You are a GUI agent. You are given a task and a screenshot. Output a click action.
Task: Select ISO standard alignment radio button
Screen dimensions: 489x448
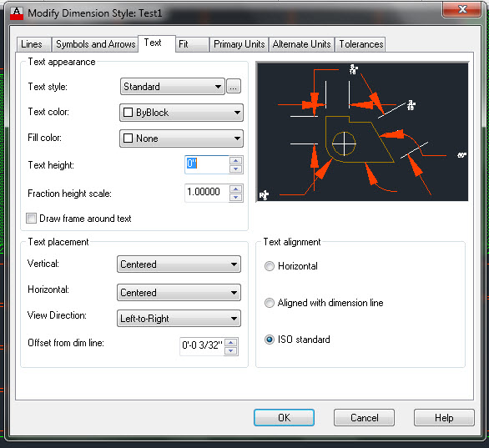click(x=270, y=340)
